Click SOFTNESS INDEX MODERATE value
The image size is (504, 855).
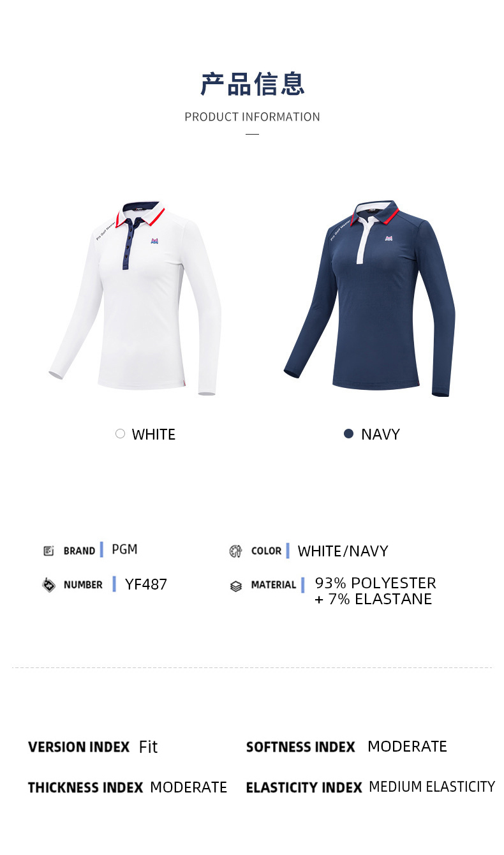tap(407, 747)
